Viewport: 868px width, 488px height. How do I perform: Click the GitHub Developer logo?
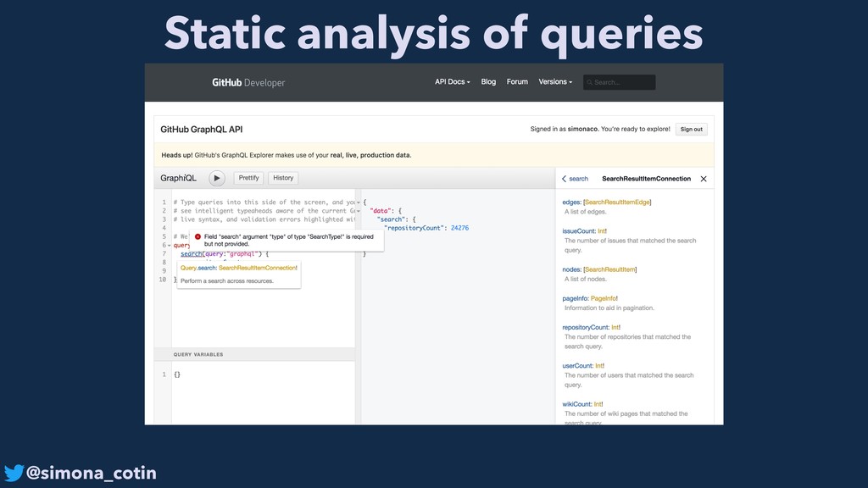tap(248, 82)
